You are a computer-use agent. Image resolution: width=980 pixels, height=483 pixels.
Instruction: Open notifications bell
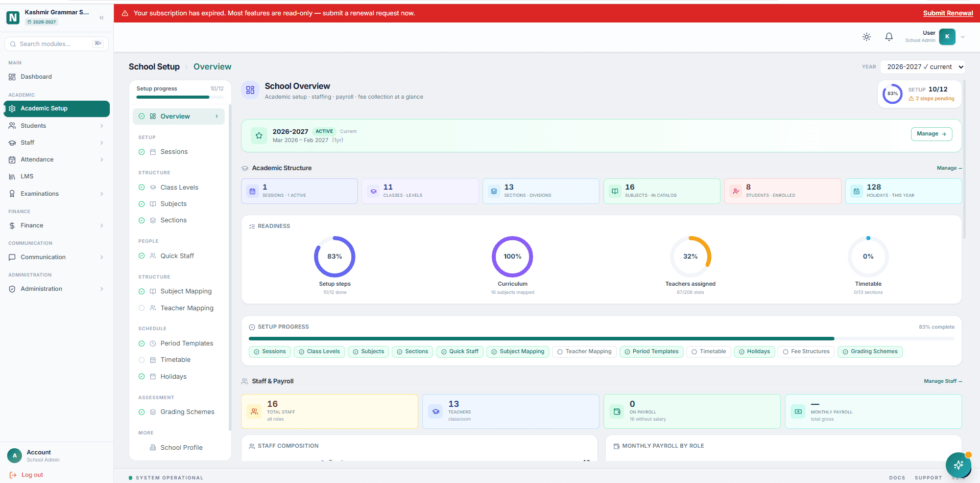889,37
